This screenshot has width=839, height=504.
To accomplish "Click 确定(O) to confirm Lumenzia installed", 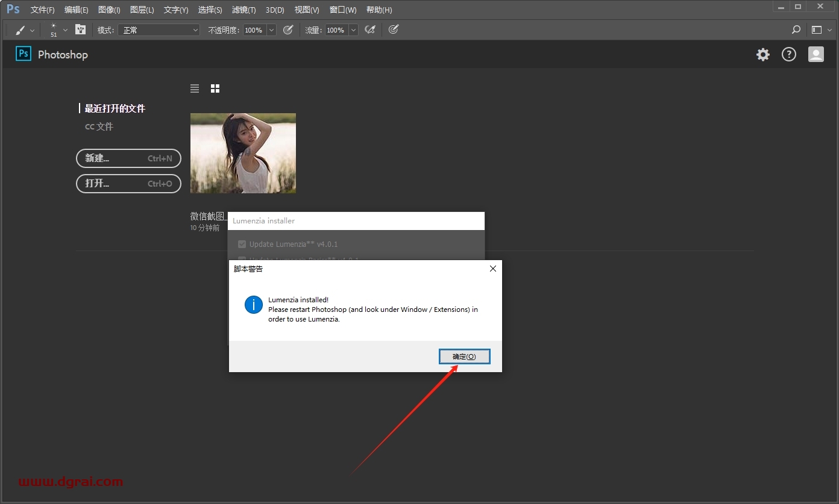I will point(464,356).
